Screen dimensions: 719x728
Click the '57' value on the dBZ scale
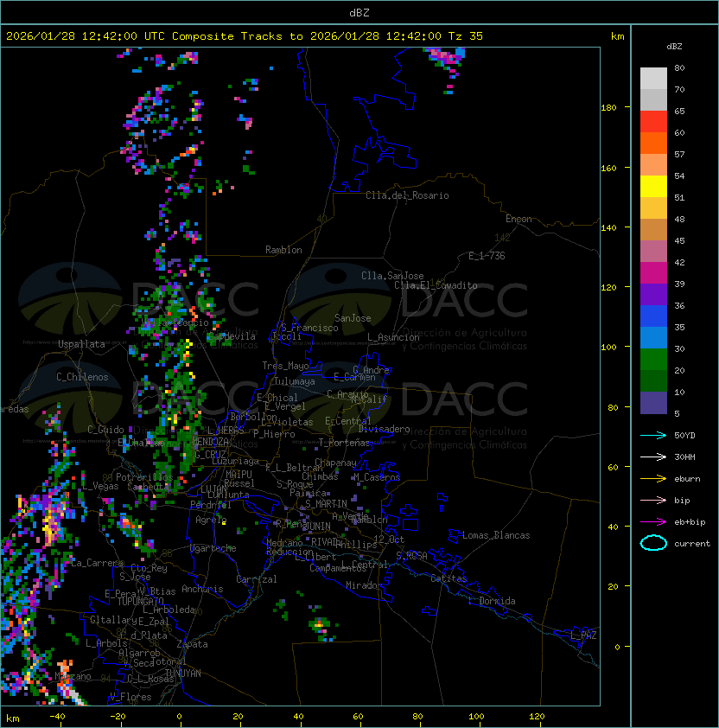click(679, 154)
